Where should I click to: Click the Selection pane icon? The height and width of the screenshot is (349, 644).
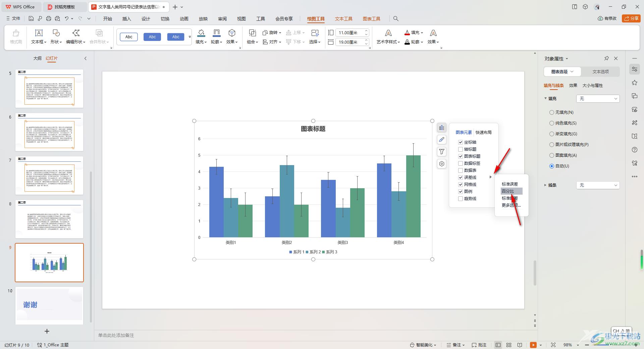pos(315,33)
